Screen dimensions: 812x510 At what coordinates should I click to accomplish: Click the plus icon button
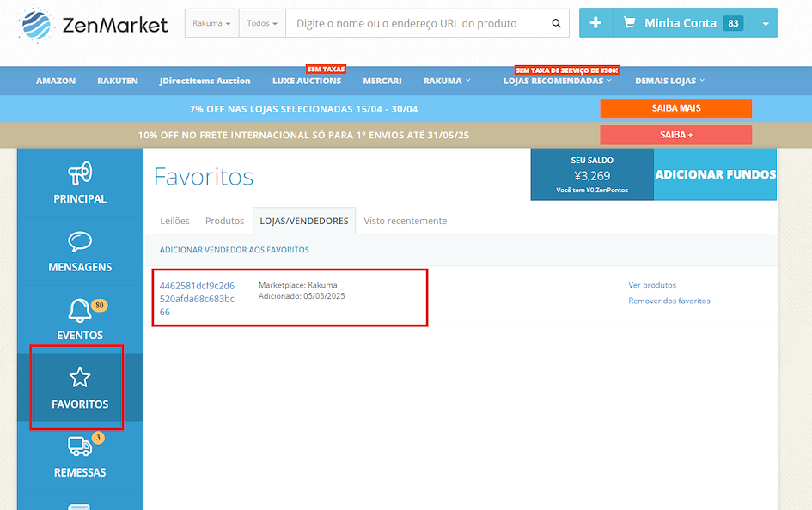pos(595,23)
